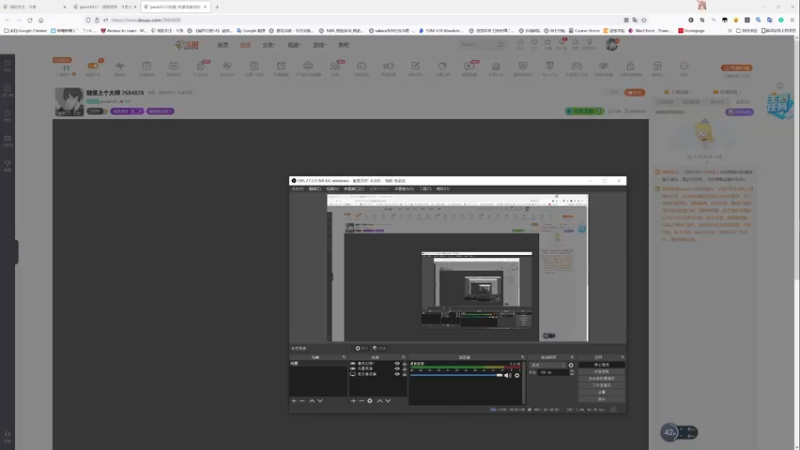Screen dimensions: 800x450
Task: Open Course Home bookmark
Action: (x=584, y=31)
